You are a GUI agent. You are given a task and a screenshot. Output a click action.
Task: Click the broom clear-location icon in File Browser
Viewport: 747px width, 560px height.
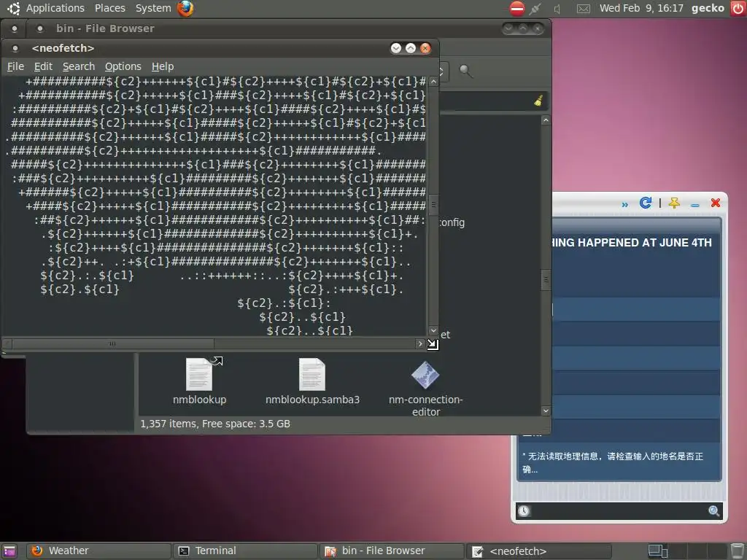538,101
